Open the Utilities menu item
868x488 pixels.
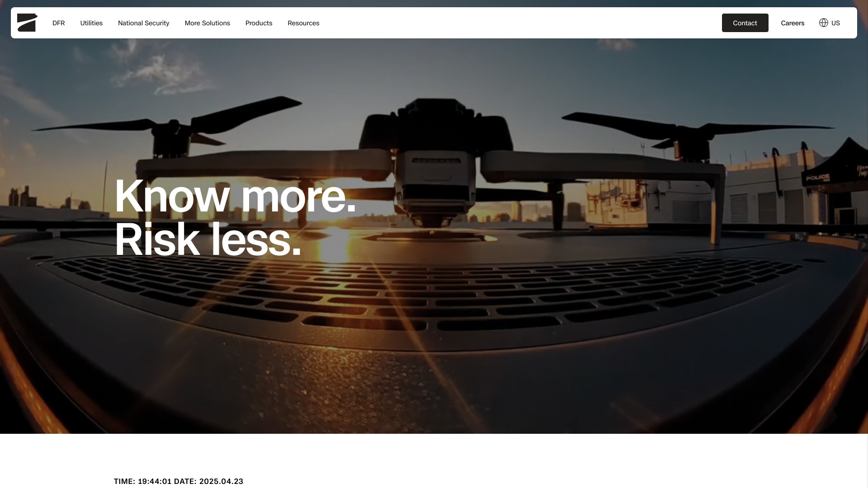91,23
